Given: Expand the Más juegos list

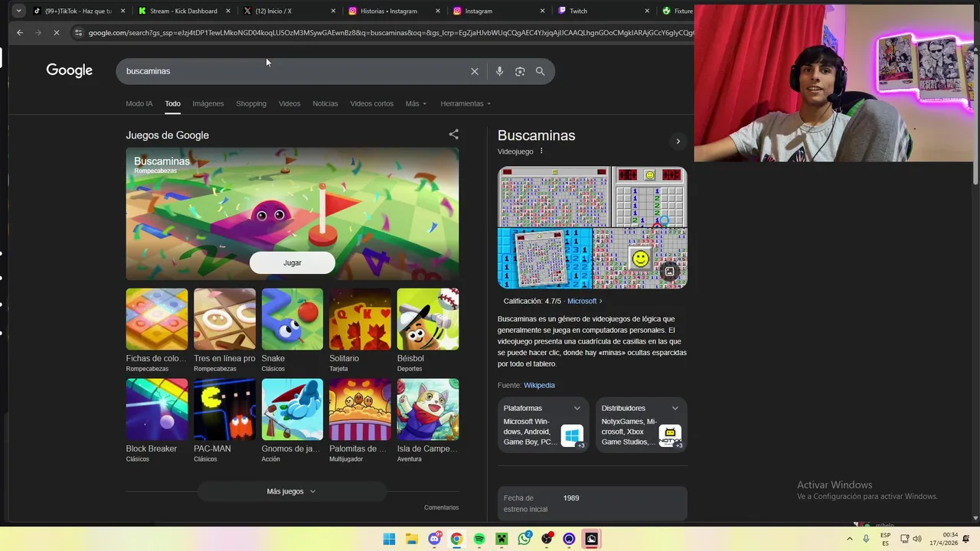Looking at the screenshot, I should [x=291, y=491].
